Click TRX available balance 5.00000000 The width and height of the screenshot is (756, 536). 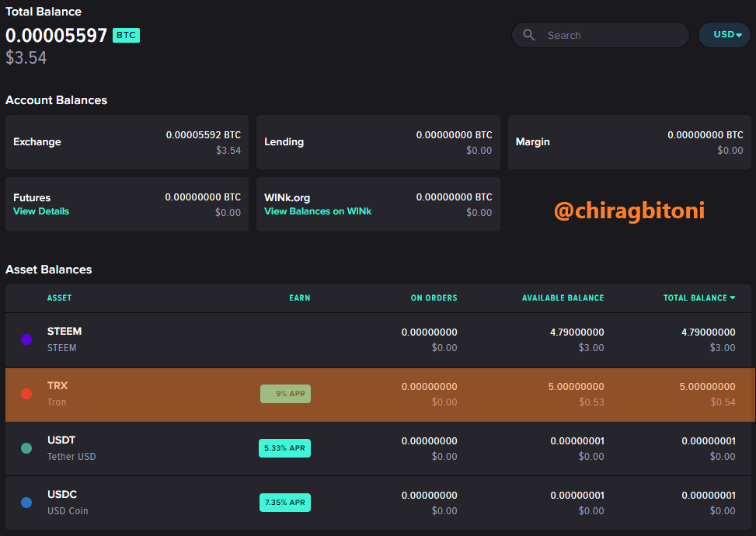(x=577, y=387)
